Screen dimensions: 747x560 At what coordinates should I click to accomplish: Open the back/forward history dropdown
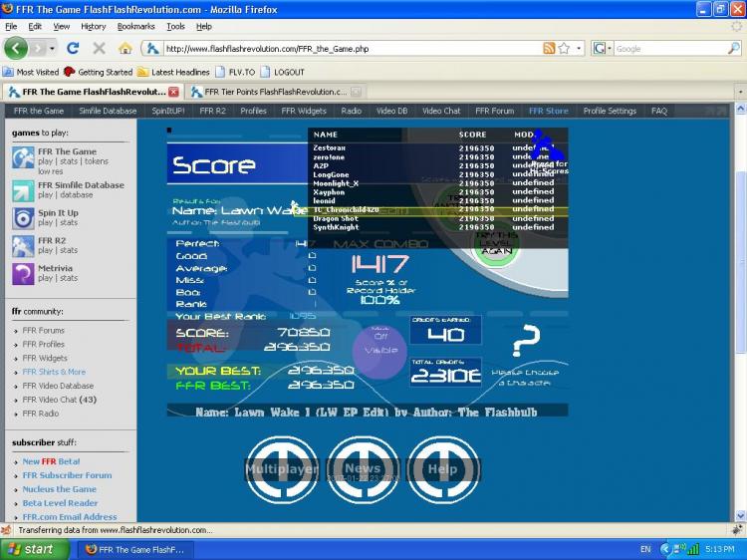pyautogui.click(x=52, y=48)
